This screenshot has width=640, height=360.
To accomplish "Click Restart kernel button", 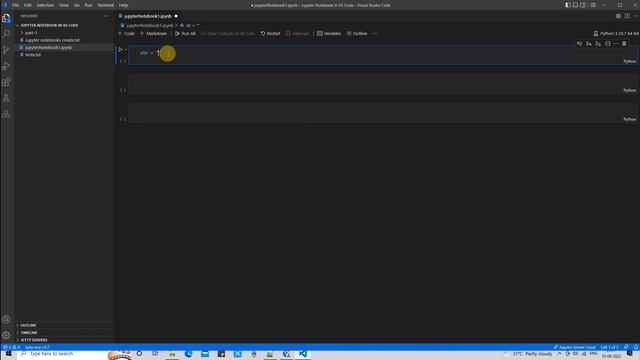I will (270, 33).
